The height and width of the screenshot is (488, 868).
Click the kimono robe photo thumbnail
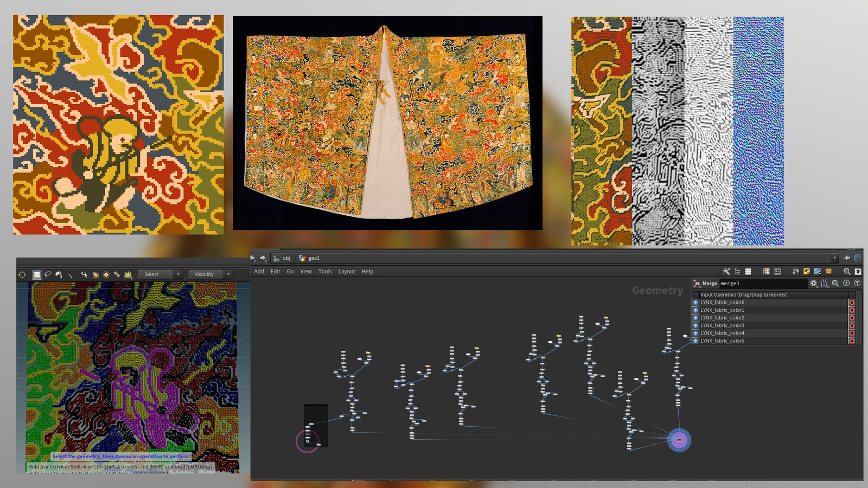point(387,123)
